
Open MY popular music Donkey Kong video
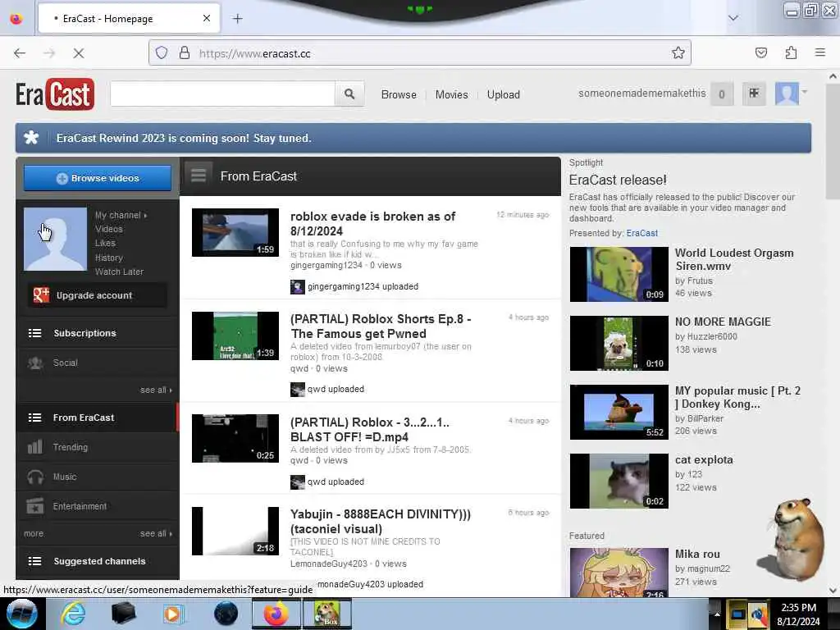tap(737, 397)
